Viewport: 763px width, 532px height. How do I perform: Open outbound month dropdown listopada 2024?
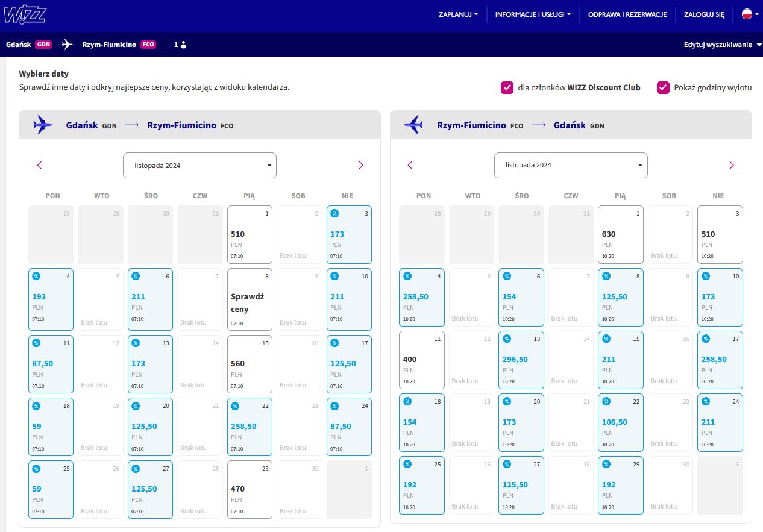(x=199, y=165)
